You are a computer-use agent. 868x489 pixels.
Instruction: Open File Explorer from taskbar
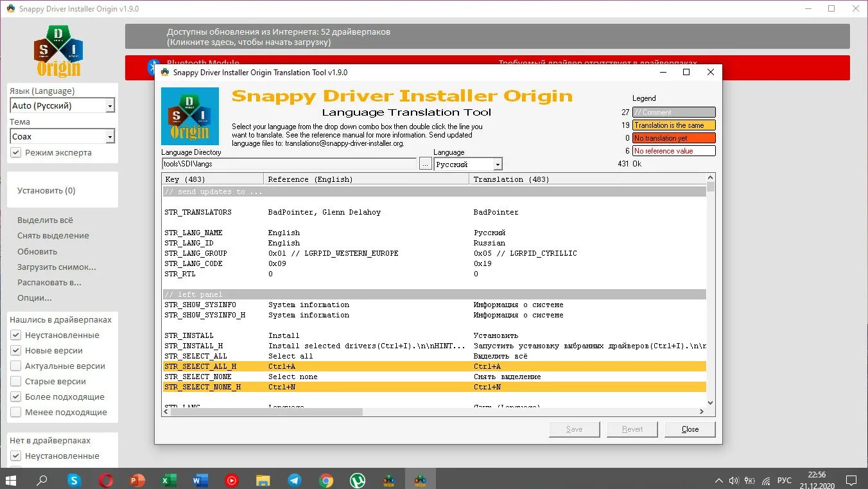(x=263, y=480)
